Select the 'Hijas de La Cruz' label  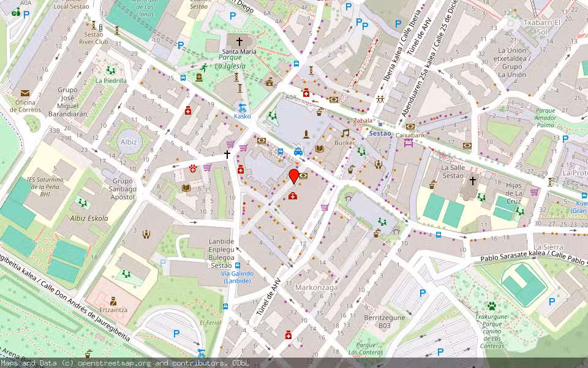(514, 193)
